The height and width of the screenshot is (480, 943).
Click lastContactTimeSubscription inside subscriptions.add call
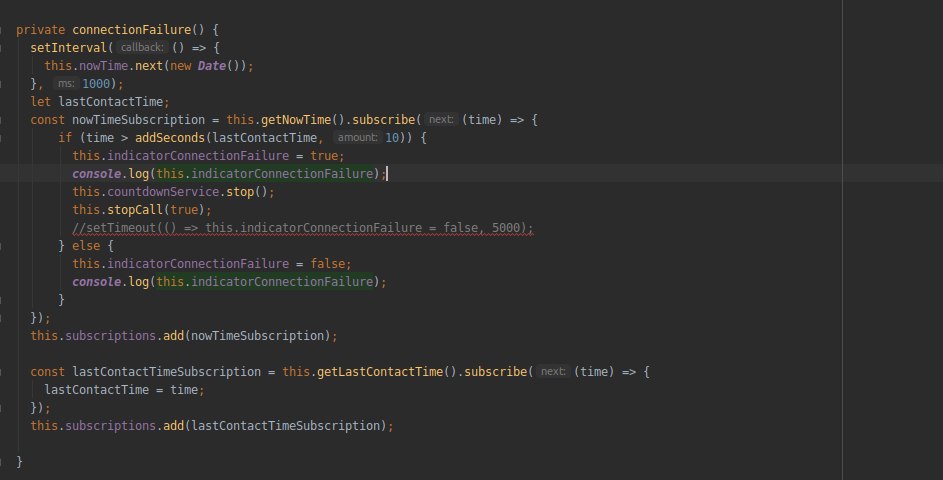coord(286,426)
